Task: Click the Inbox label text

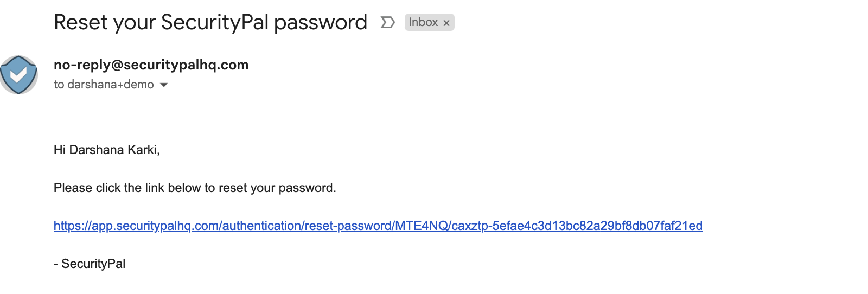Action: tap(423, 22)
